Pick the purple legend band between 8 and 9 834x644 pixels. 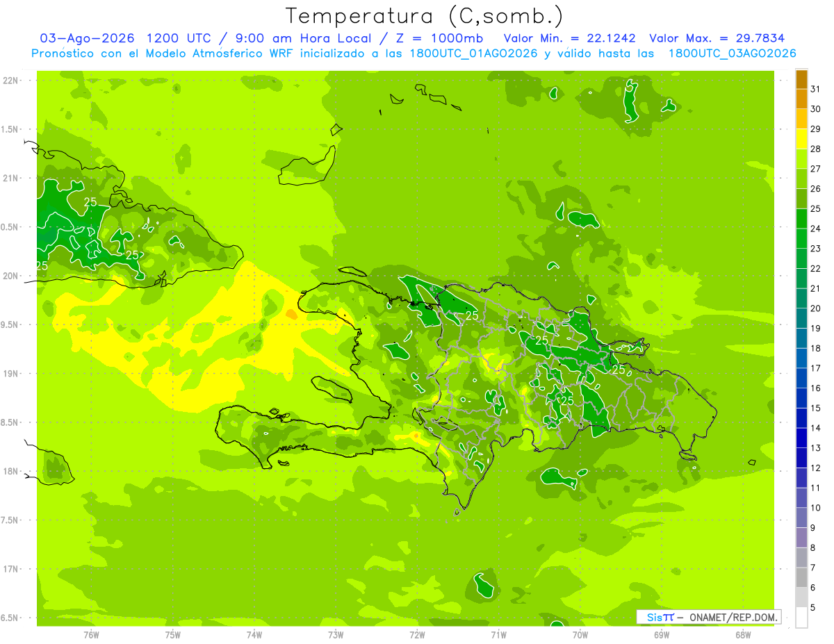click(x=801, y=538)
